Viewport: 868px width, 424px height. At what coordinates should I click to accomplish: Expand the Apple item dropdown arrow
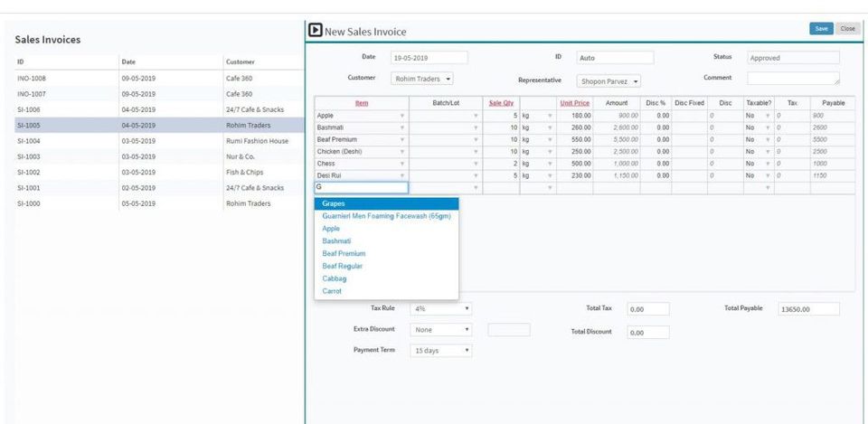pyautogui.click(x=401, y=116)
